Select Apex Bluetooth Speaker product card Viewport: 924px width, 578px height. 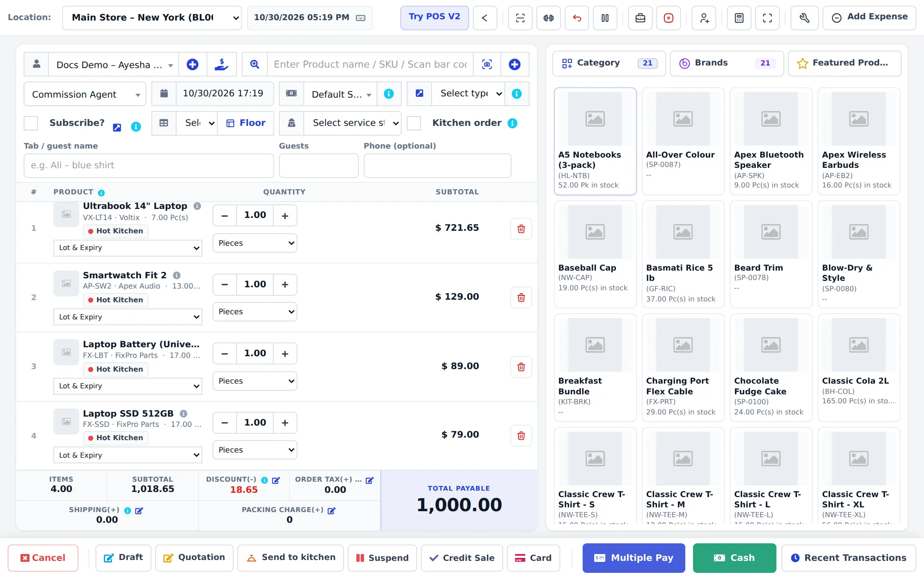770,141
